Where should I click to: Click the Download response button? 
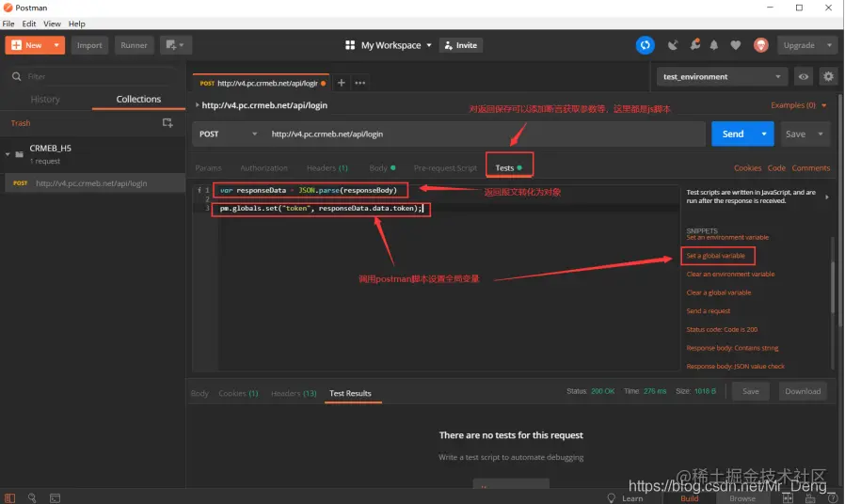tap(803, 391)
